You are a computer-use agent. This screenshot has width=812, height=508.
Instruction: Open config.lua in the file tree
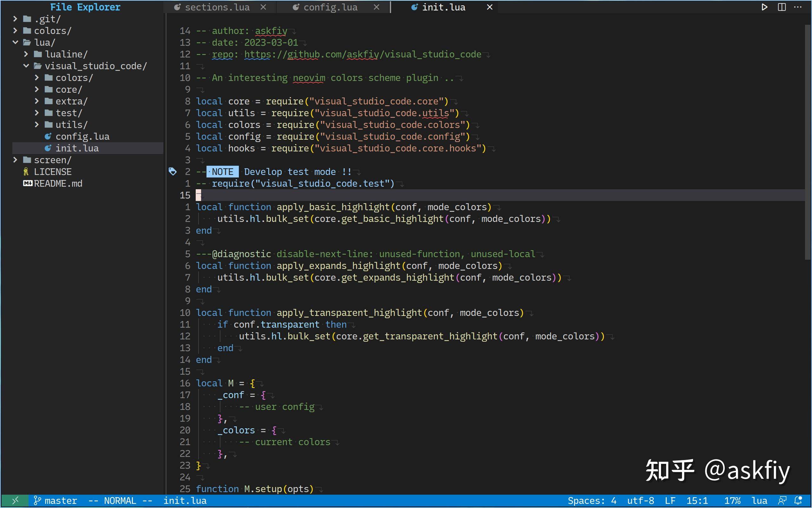click(82, 137)
